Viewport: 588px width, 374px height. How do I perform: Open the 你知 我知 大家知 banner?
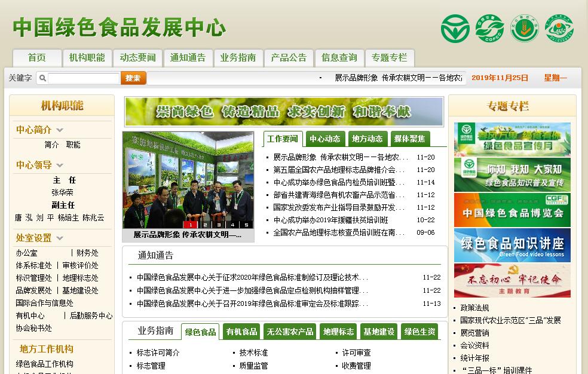[512, 174]
